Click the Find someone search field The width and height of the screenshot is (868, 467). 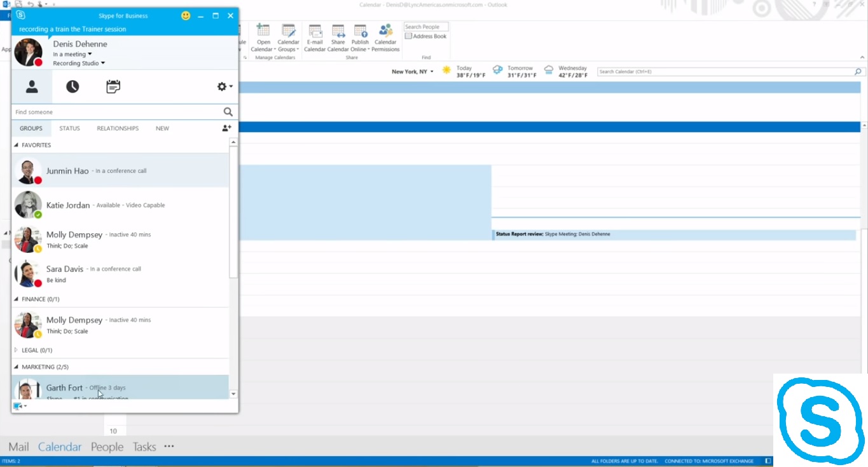[114, 112]
